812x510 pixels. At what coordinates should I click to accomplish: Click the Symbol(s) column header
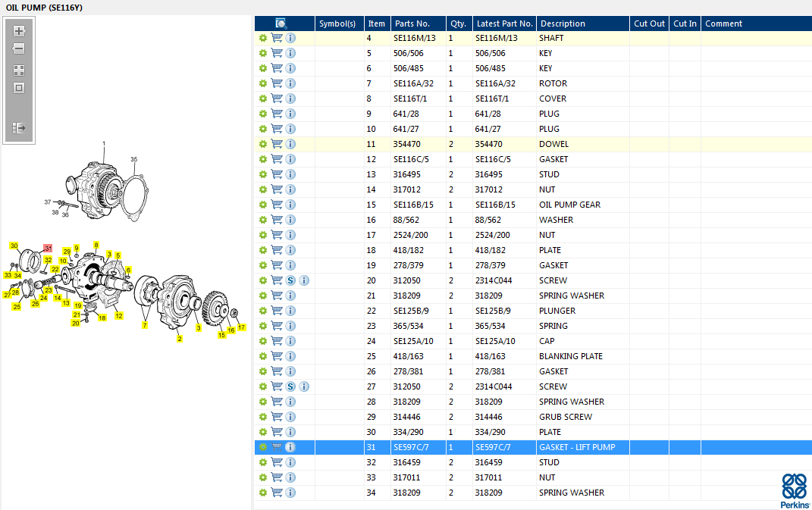click(339, 23)
